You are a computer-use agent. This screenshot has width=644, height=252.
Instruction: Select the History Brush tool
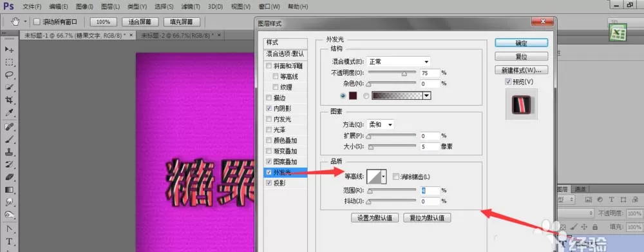[9, 165]
